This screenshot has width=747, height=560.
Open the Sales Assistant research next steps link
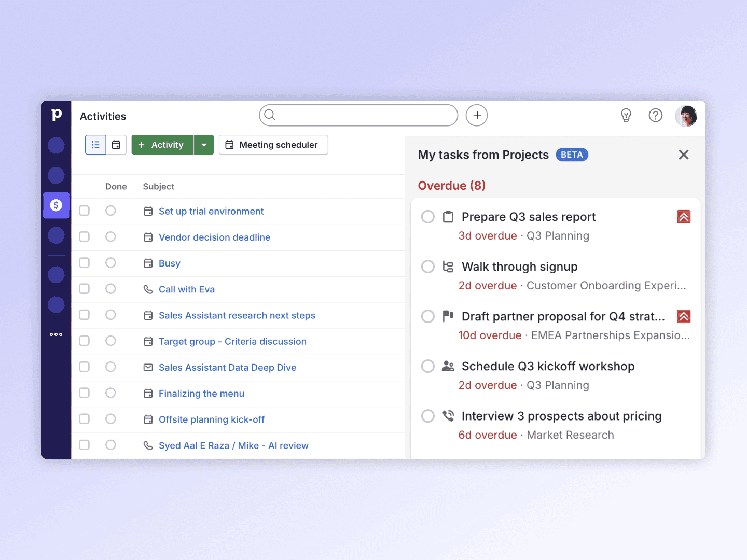click(x=237, y=315)
